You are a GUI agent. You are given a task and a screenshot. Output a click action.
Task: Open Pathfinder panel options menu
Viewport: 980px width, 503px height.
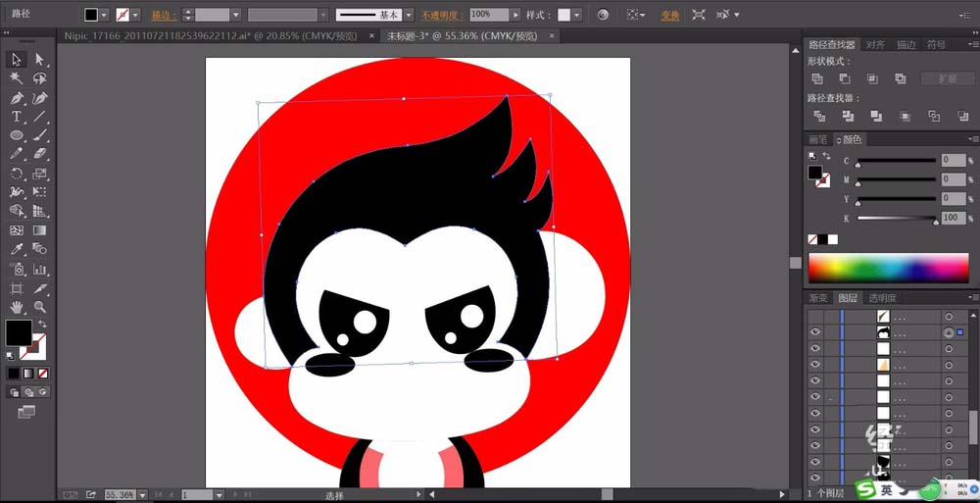(973, 44)
